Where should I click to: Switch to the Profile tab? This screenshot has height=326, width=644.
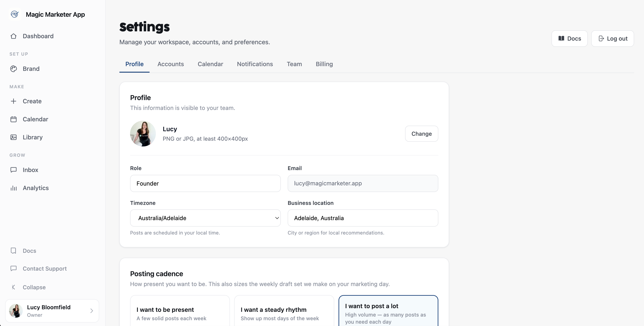(x=135, y=64)
